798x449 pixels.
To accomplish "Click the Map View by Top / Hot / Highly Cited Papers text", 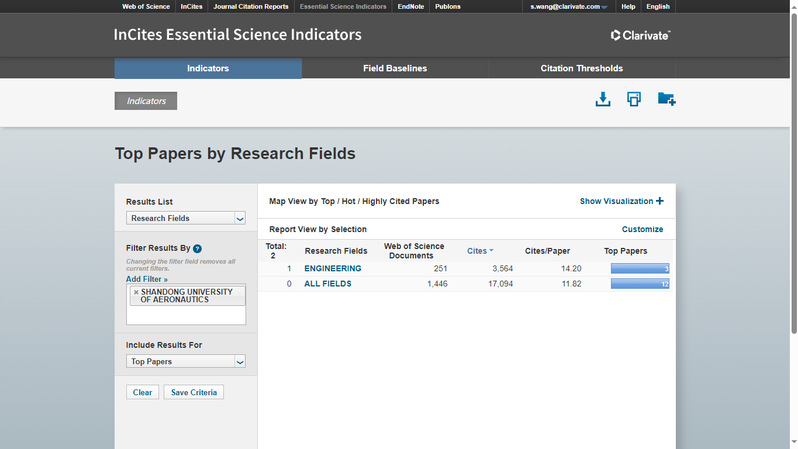I will (x=354, y=201).
